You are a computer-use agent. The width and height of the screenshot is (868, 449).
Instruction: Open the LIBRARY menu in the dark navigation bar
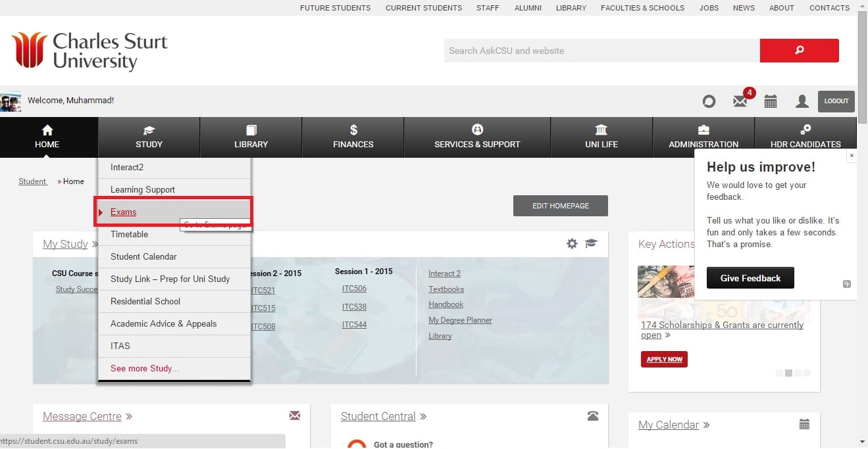pos(251,137)
